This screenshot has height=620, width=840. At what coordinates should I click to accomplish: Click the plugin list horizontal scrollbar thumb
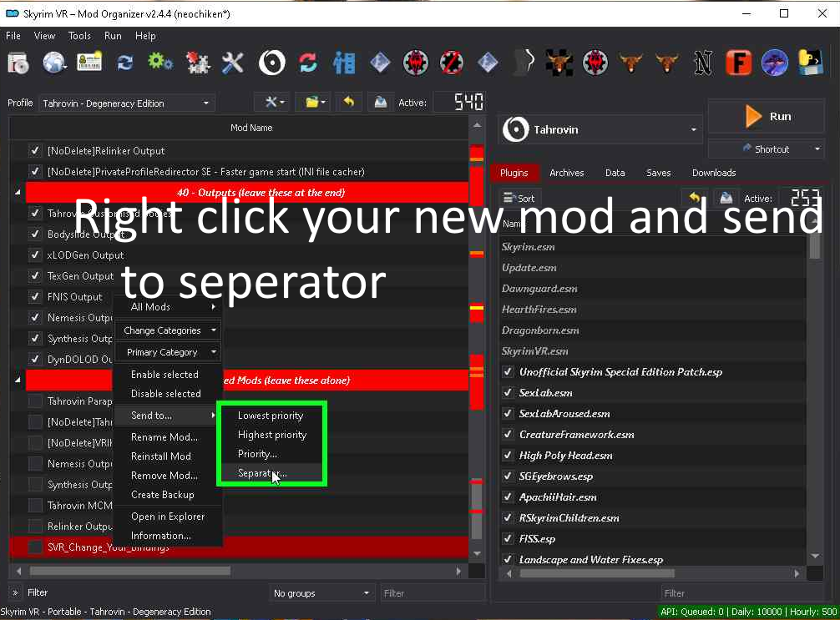point(597,573)
